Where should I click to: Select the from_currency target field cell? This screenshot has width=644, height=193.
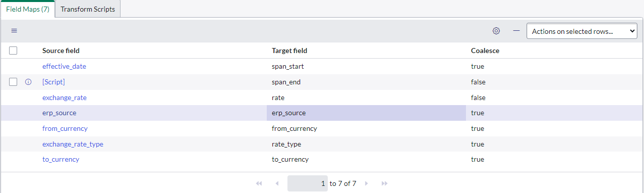pyautogui.click(x=366, y=128)
